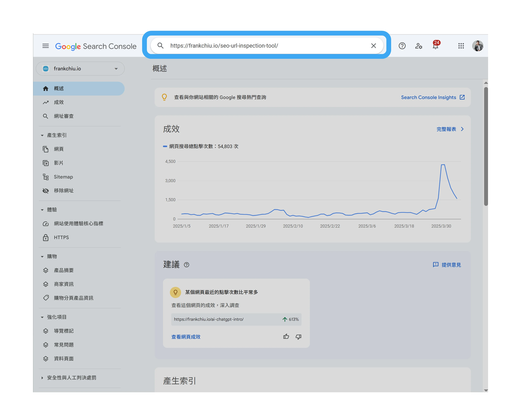Open users and permissions settings icon

(x=418, y=46)
